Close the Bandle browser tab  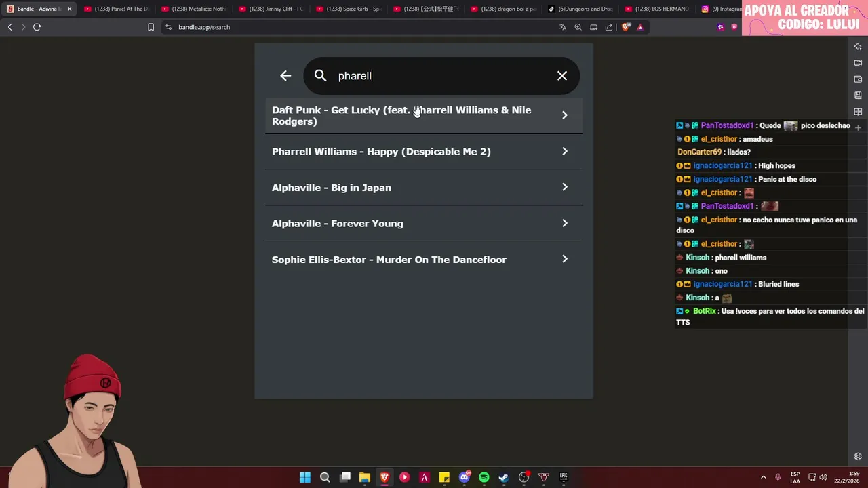pyautogui.click(x=69, y=9)
